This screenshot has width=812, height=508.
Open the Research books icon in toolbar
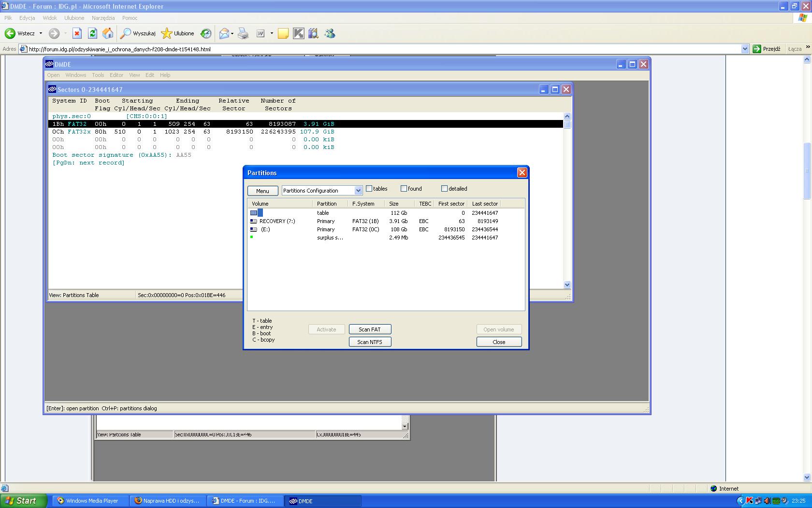pos(314,33)
